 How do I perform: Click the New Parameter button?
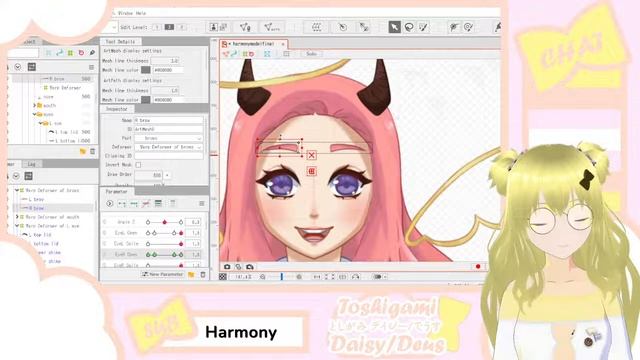coord(162,275)
